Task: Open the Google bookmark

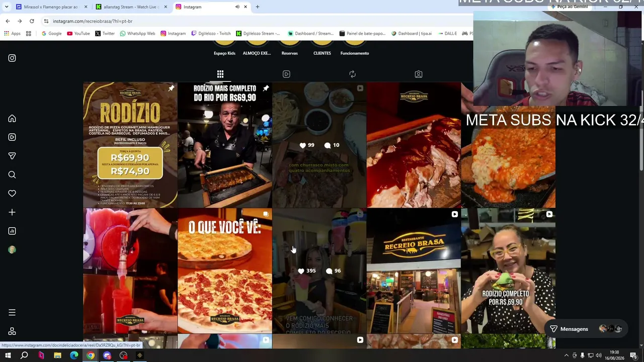Action: [x=51, y=34]
